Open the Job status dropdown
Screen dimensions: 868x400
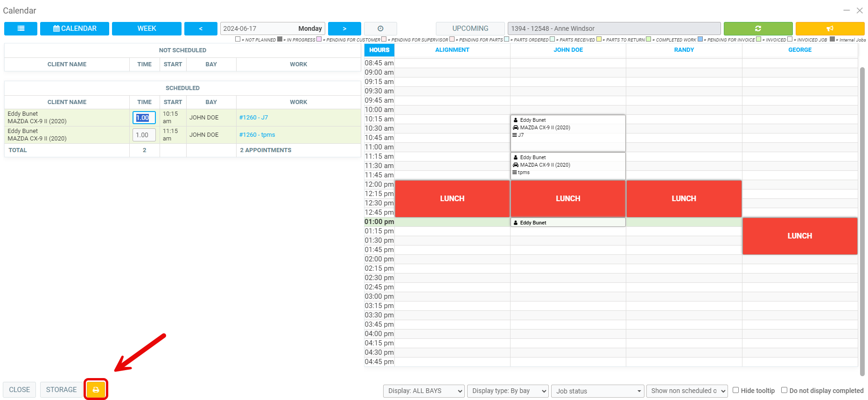point(597,391)
